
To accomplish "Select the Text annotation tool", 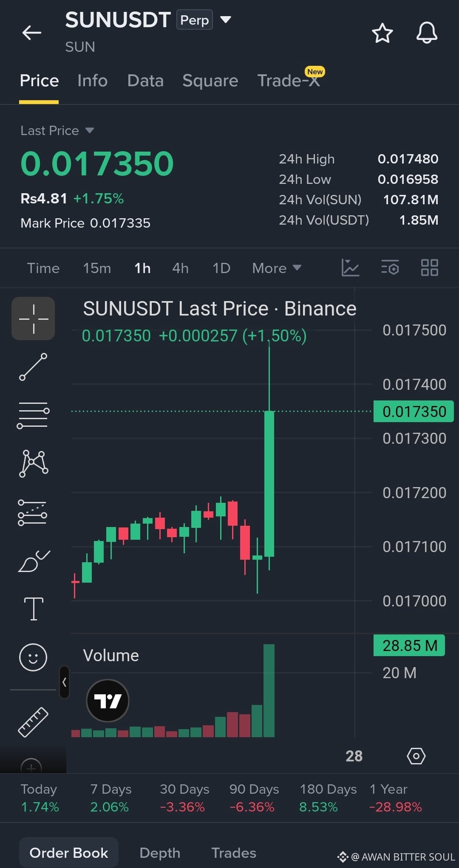I will pos(34,609).
